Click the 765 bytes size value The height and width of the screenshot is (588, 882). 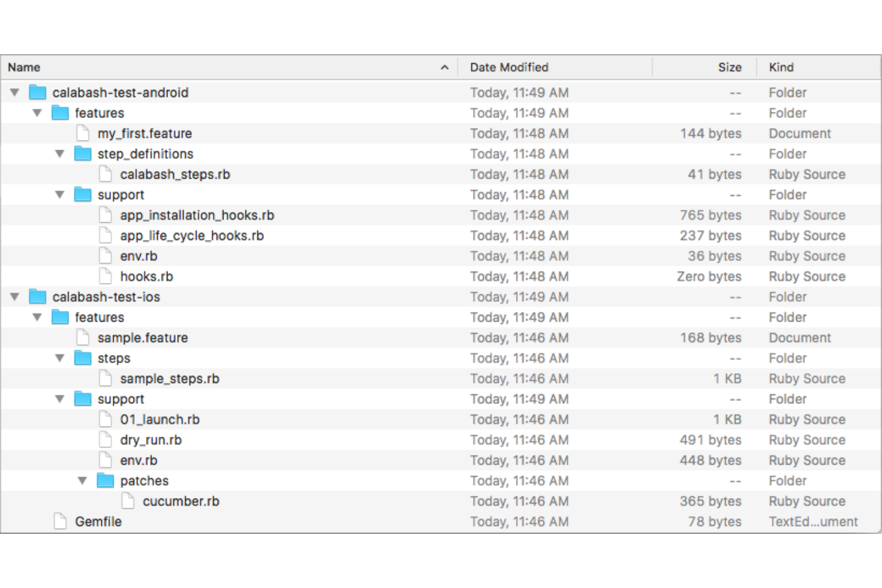tap(711, 215)
